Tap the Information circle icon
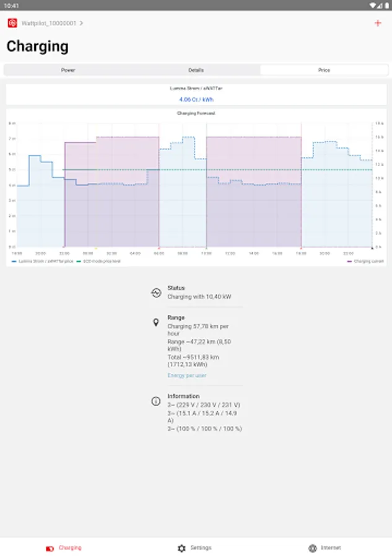The height and width of the screenshot is (558, 392). (x=155, y=401)
